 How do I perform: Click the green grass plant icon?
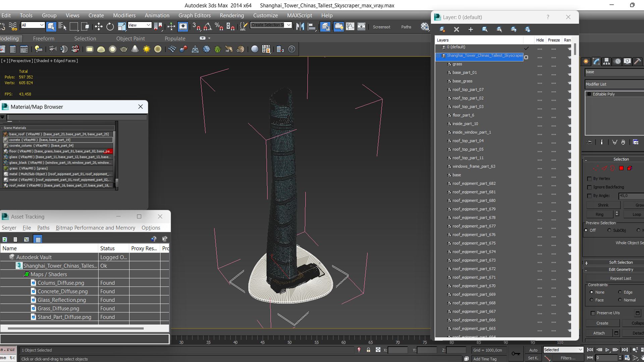[x=218, y=49]
